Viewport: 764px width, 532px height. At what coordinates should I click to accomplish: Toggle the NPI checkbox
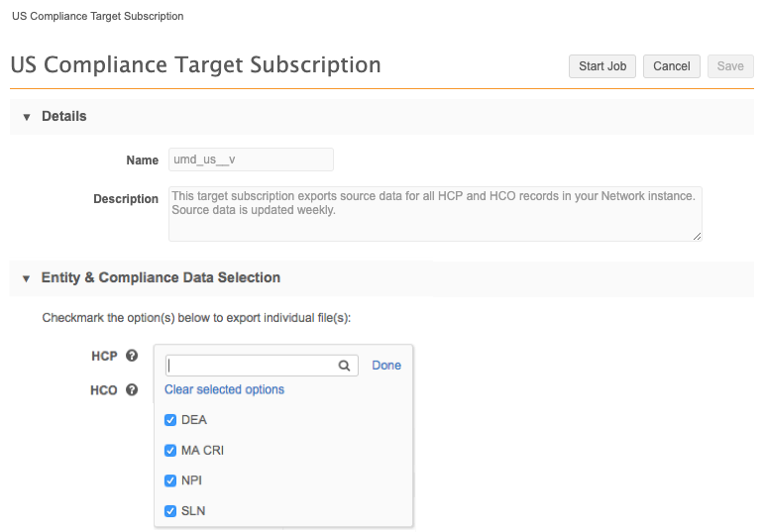[x=171, y=480]
